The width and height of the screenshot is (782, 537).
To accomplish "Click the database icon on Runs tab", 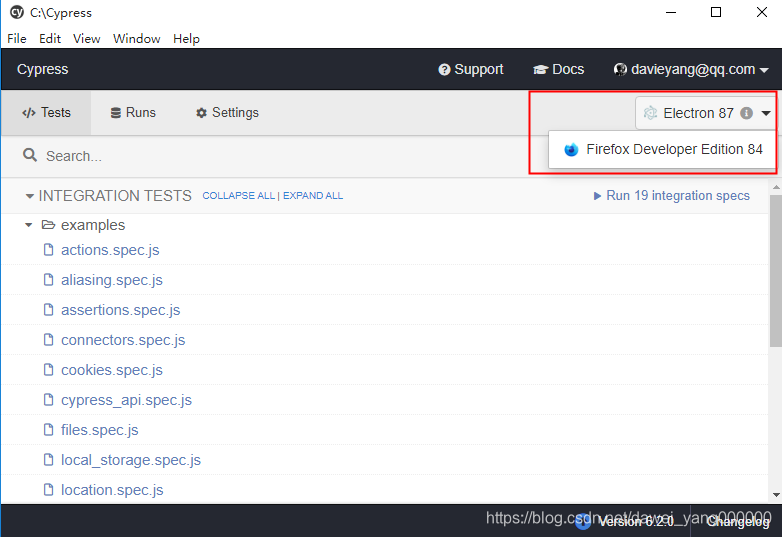I will coord(116,113).
